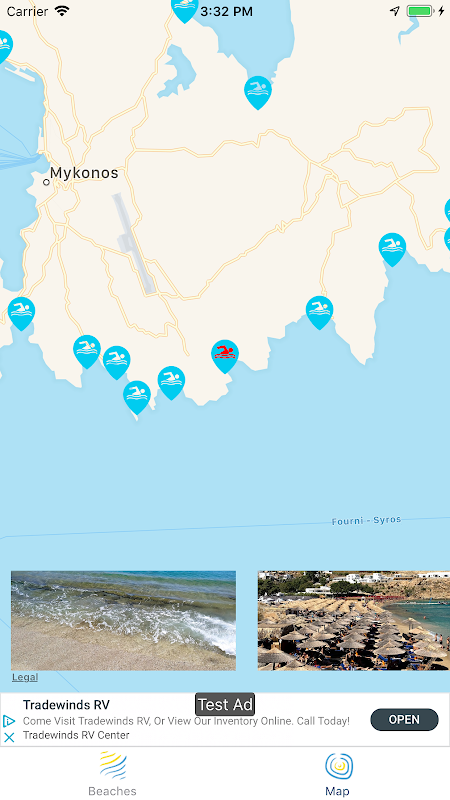
Task: Tap the eastern beach pin near top-right roads
Action: 392,249
